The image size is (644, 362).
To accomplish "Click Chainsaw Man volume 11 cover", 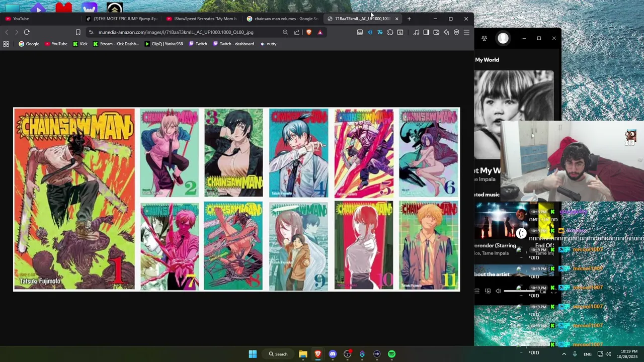I will (429, 246).
